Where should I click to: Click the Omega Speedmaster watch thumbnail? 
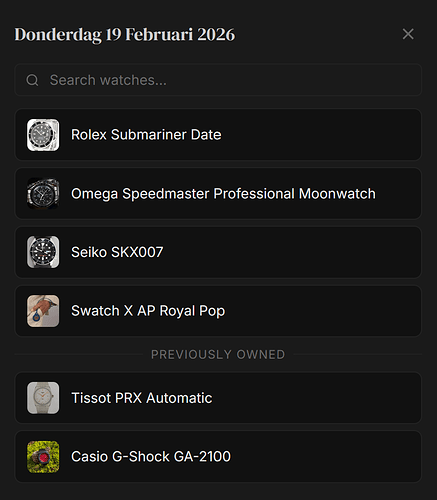tap(43, 194)
